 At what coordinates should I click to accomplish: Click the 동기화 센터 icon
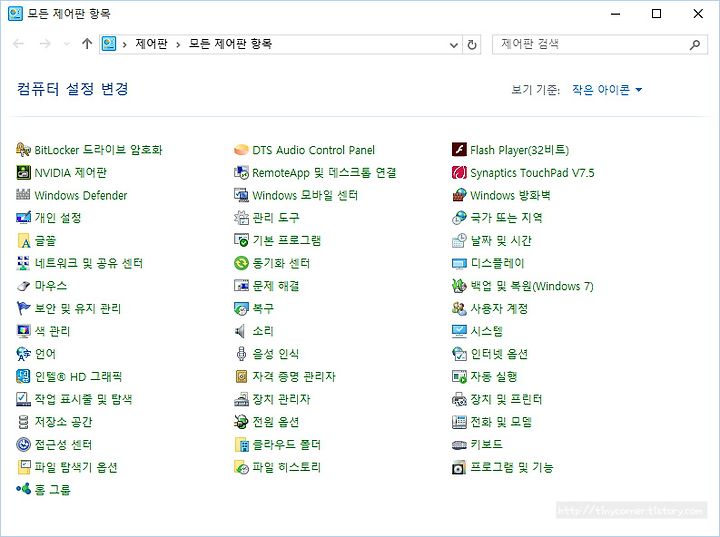click(241, 263)
